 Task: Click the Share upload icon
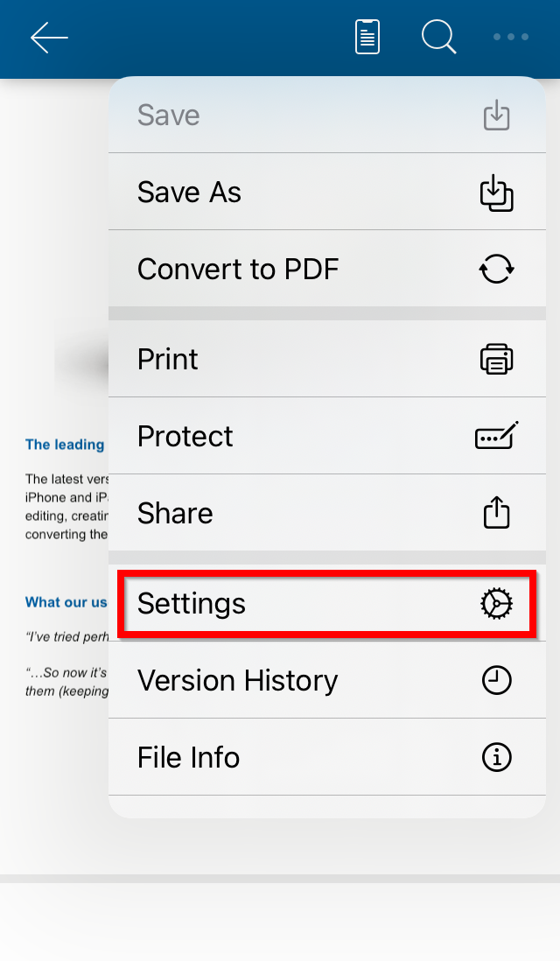pos(496,512)
